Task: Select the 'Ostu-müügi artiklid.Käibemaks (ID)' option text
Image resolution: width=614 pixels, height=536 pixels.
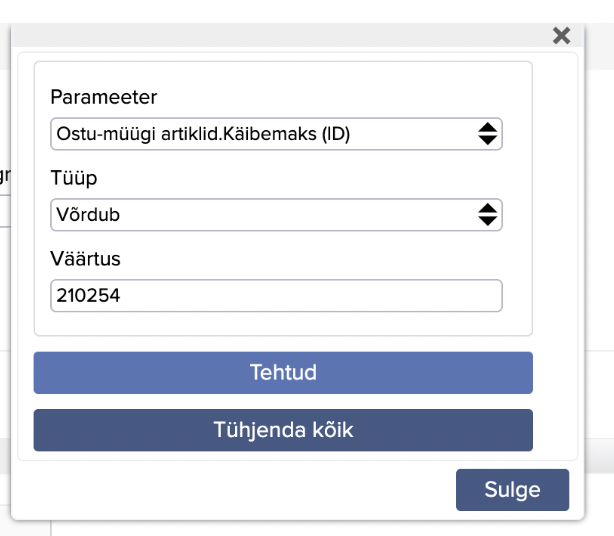Action: click(x=203, y=134)
